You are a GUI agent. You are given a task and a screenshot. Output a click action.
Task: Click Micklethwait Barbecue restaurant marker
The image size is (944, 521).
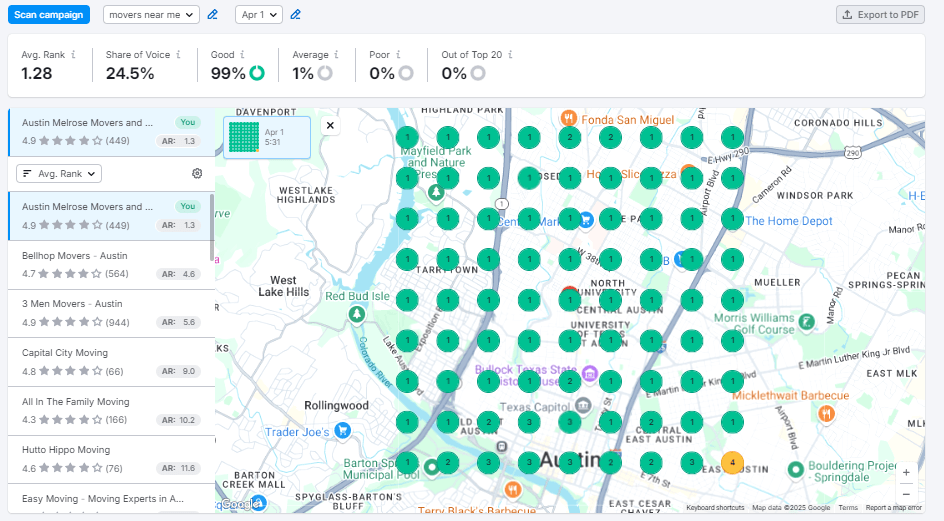(826, 413)
